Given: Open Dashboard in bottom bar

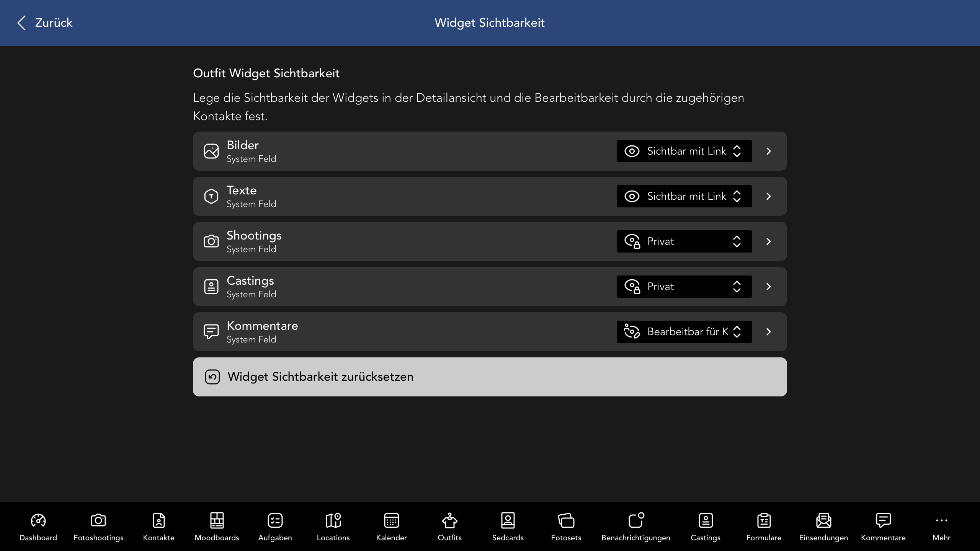Looking at the screenshot, I should coord(38,527).
